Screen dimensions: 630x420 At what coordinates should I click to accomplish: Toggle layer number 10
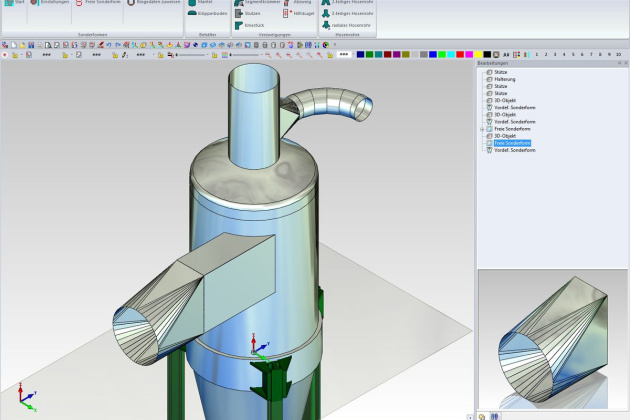(x=619, y=54)
